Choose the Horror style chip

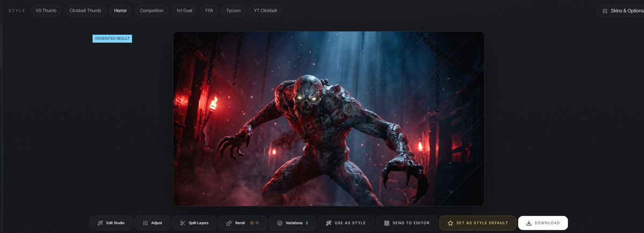click(120, 11)
